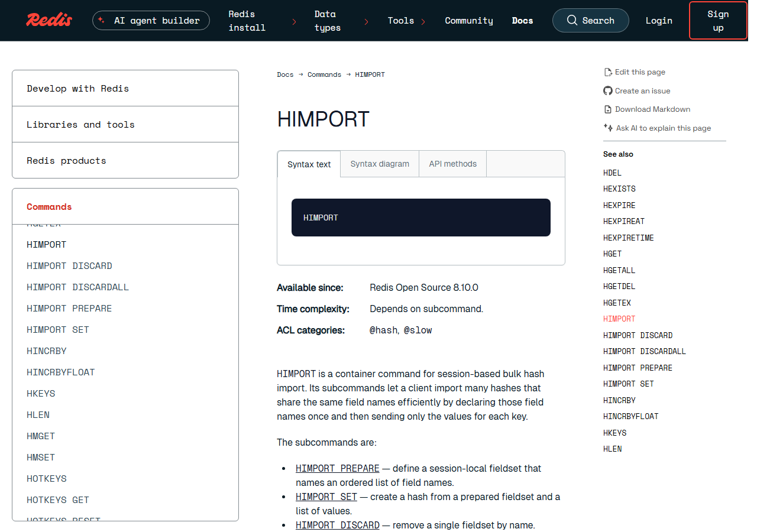Click the Ask AI sparkle icon

(608, 128)
